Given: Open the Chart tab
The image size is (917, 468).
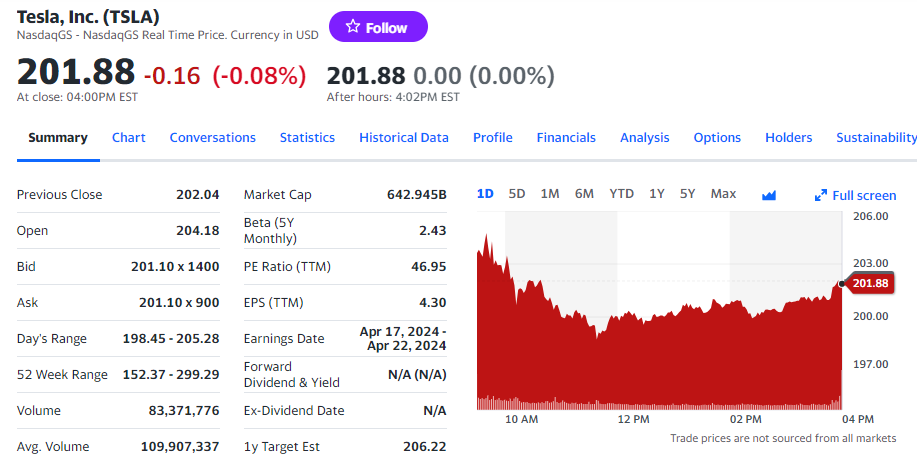Looking at the screenshot, I should [129, 138].
